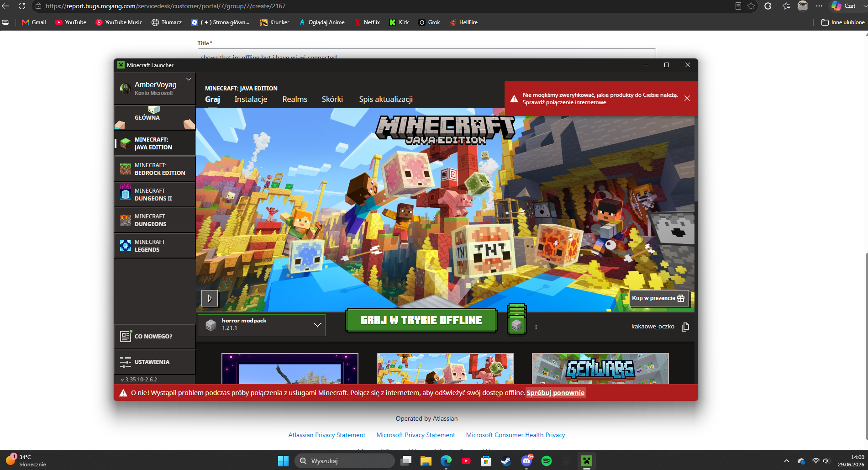This screenshot has width=868, height=470.
Task: Switch to Spis aktualizacji tab
Action: 386,99
